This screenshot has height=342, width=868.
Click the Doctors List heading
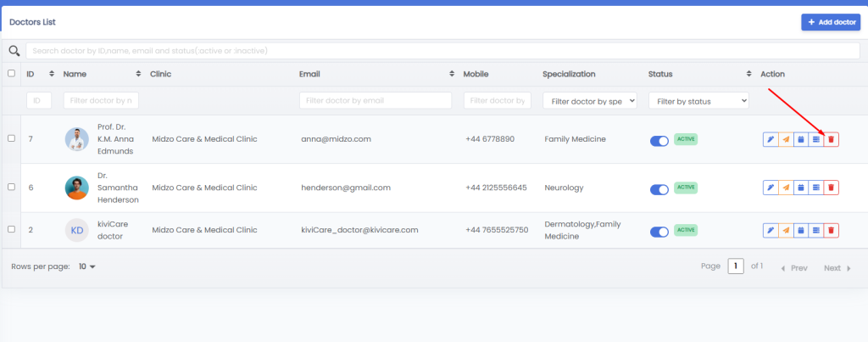click(33, 22)
